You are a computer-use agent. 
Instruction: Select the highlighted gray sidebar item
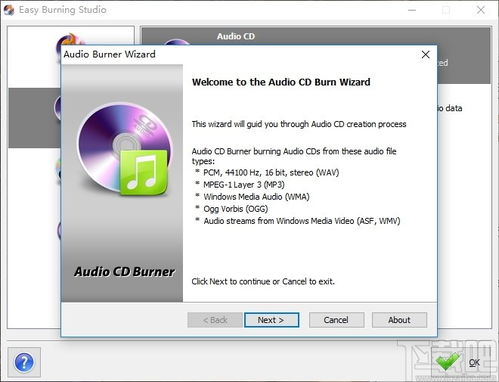35,118
